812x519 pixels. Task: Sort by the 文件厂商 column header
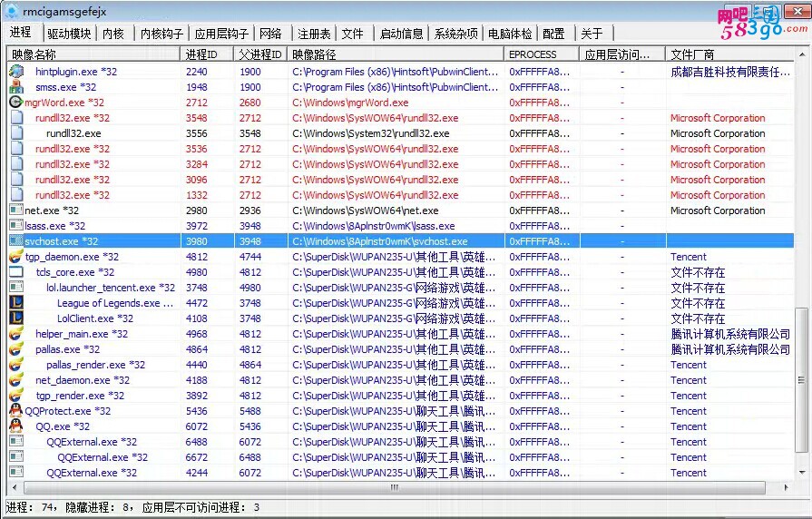click(729, 54)
